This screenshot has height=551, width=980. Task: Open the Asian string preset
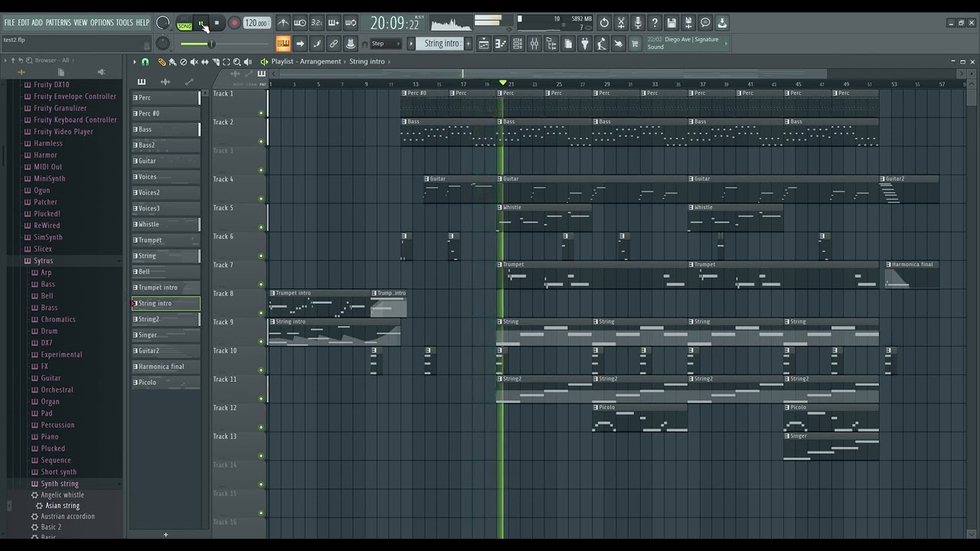[x=63, y=506]
